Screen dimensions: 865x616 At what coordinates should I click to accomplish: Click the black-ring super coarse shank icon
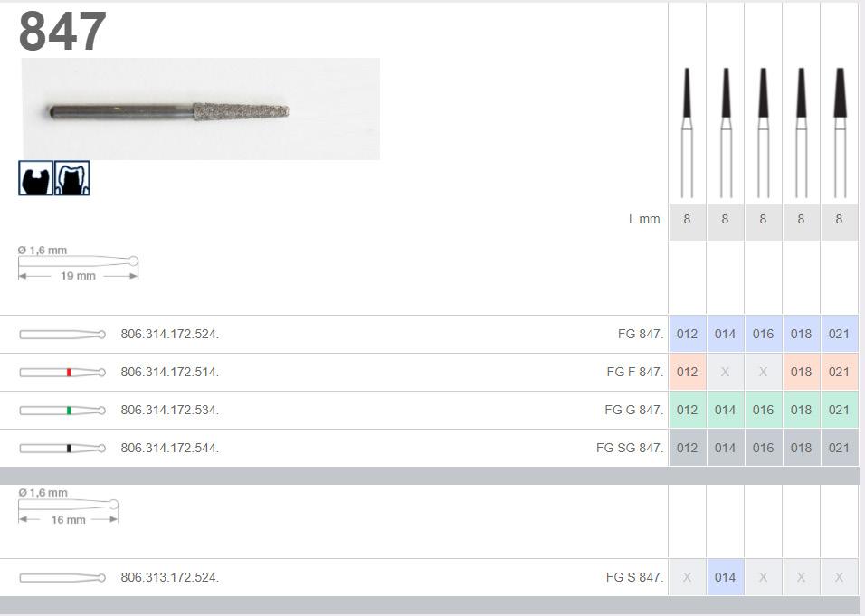coord(62,449)
